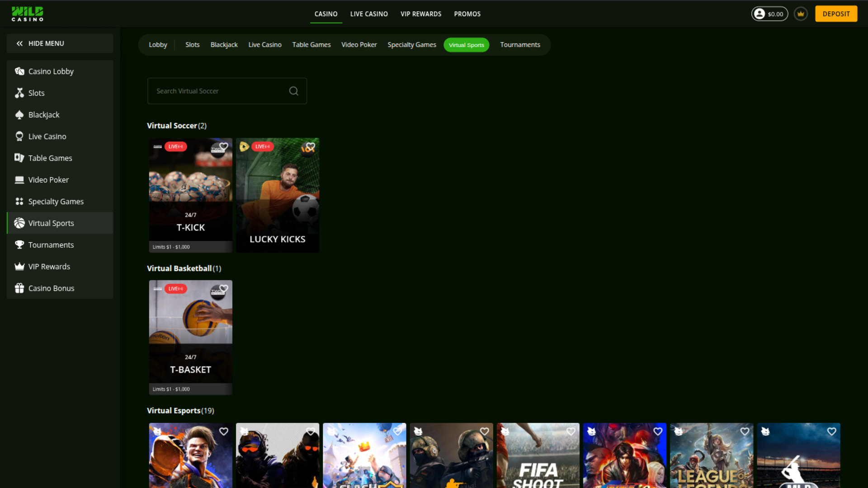
Task: Select the Table Games category pill
Action: coord(311,45)
